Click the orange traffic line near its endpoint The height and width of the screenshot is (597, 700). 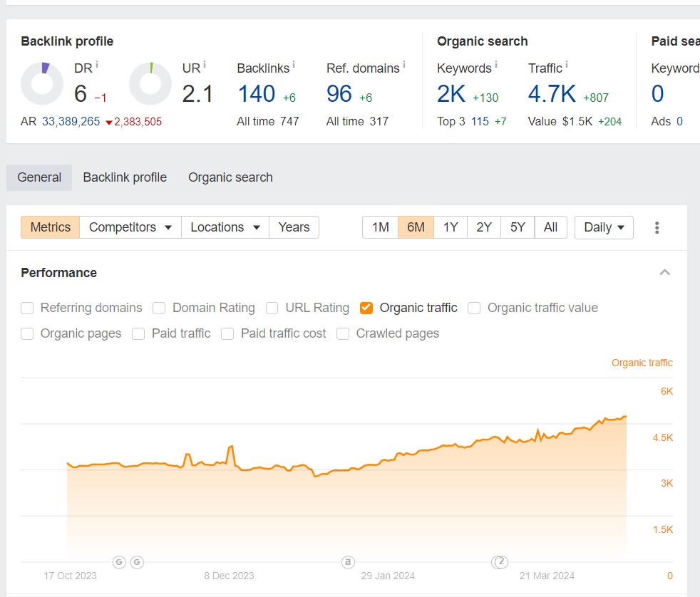tap(624, 417)
